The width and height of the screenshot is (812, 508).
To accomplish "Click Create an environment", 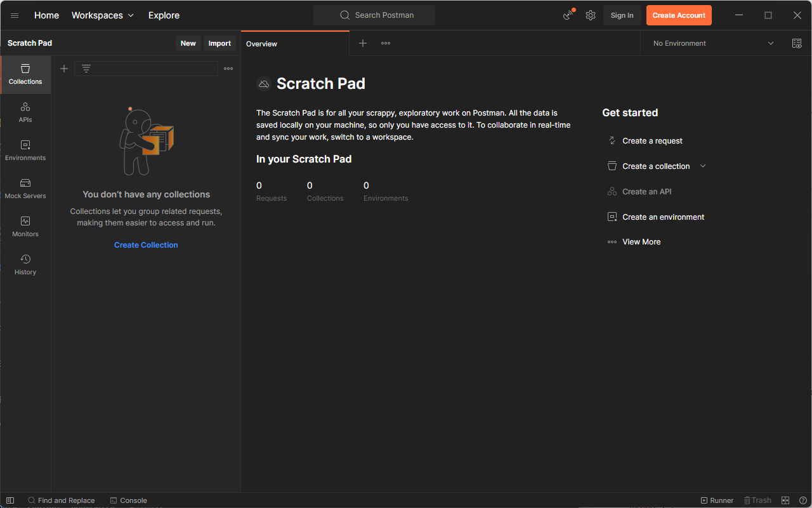I will tap(663, 217).
